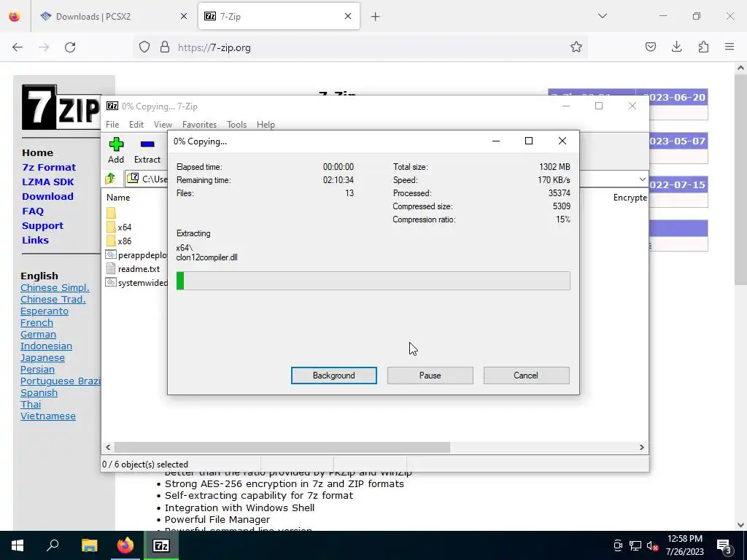Viewport: 747px width, 560px height.
Task: Click the green extraction progress bar
Action: click(373, 281)
